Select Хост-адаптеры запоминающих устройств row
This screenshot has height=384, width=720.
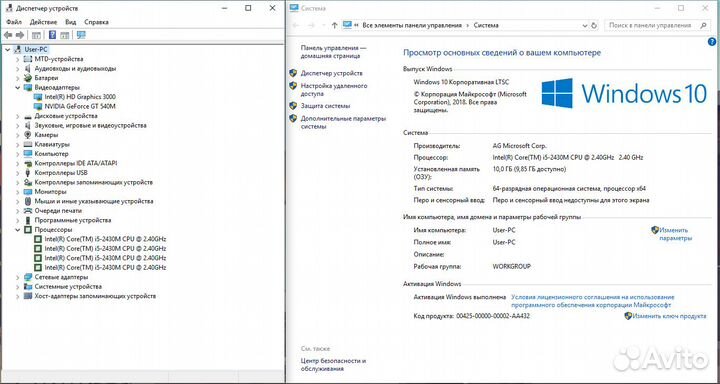[x=95, y=296]
